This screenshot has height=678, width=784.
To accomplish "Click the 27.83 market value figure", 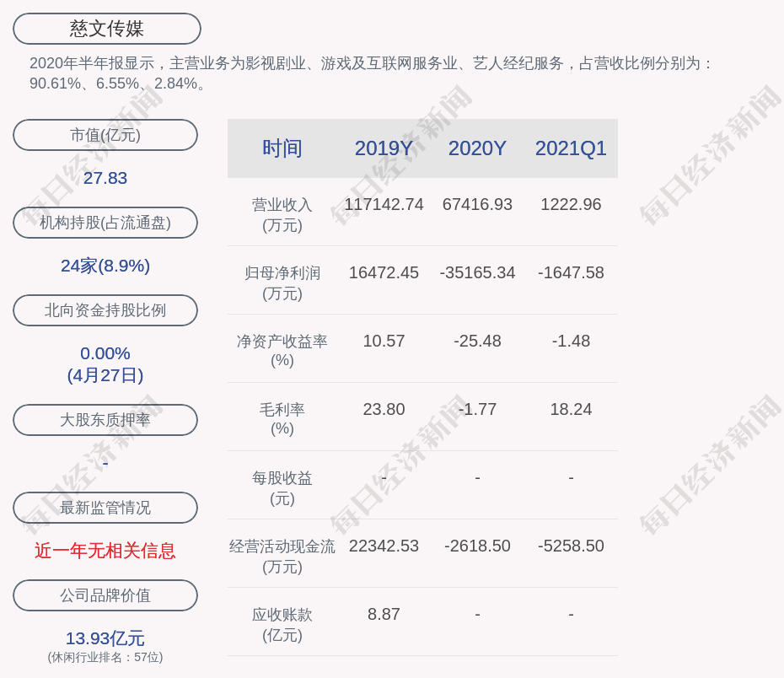I will point(105,178).
